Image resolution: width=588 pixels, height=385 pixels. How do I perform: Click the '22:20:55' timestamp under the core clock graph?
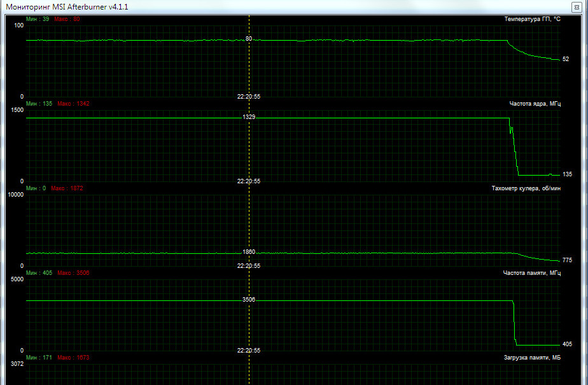pos(249,181)
